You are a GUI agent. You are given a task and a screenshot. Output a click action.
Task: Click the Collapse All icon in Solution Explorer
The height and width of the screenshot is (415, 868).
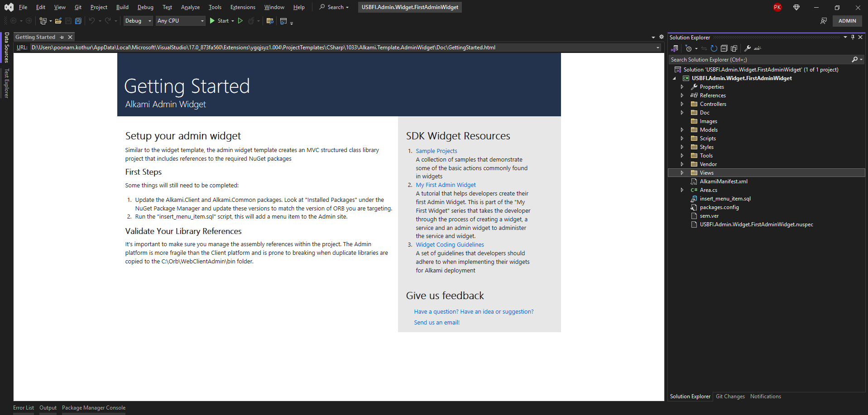tap(724, 48)
